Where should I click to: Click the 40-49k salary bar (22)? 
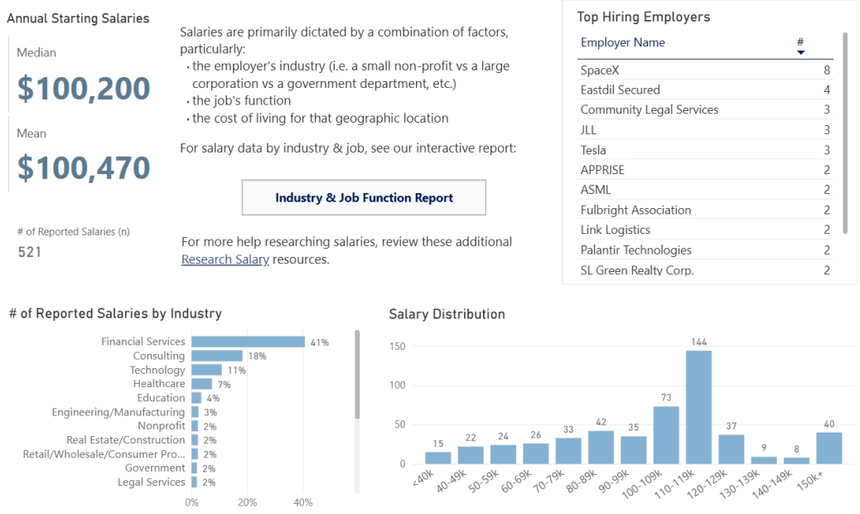pos(471,455)
